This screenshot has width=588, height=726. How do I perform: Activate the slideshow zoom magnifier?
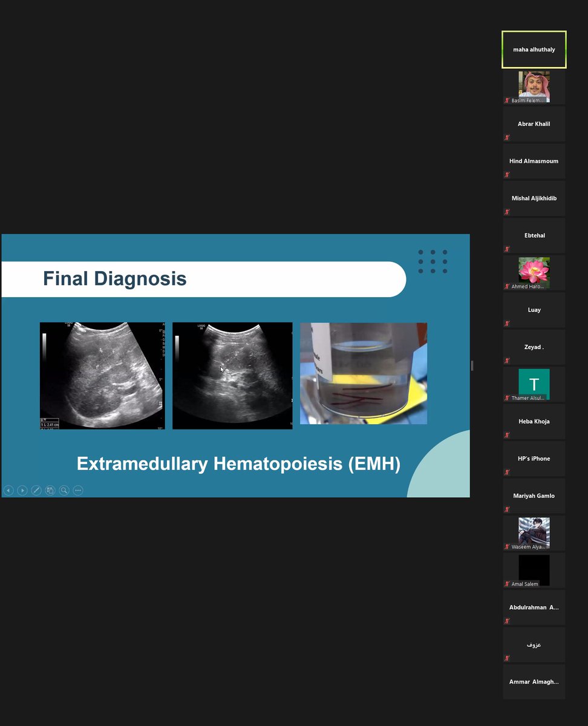64,491
